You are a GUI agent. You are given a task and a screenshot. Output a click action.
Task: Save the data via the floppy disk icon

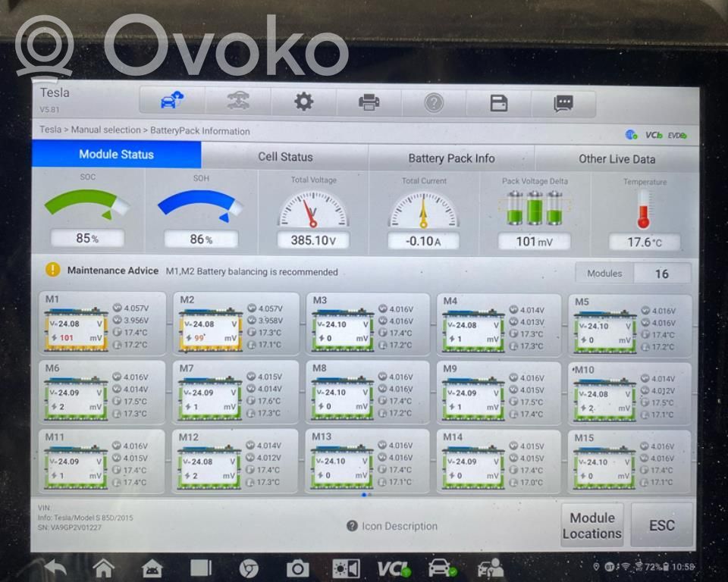tap(499, 103)
